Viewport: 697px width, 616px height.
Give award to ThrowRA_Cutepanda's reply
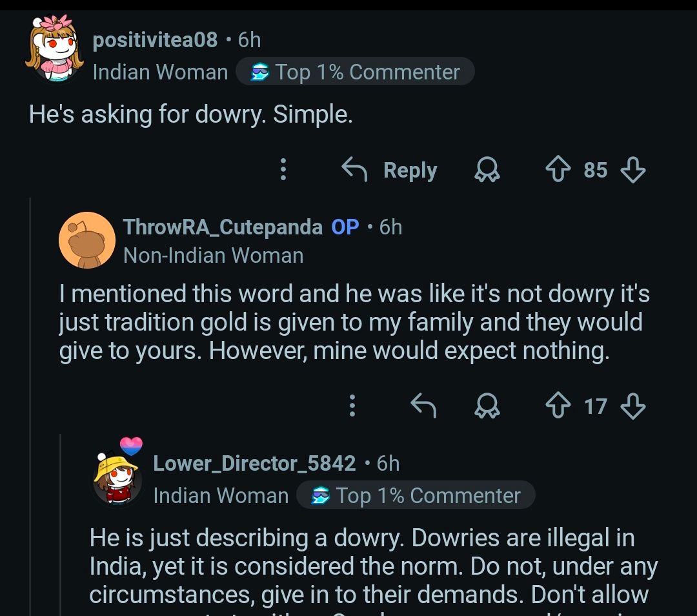(x=487, y=406)
